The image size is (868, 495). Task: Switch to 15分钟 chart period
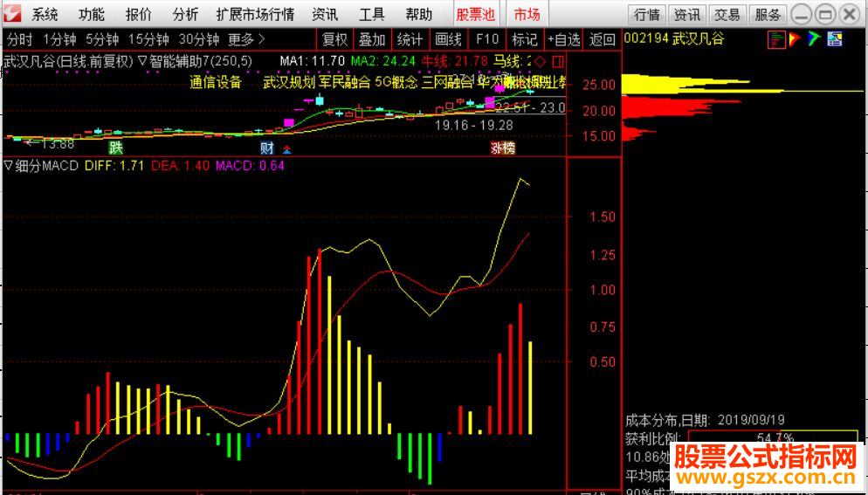(148, 40)
